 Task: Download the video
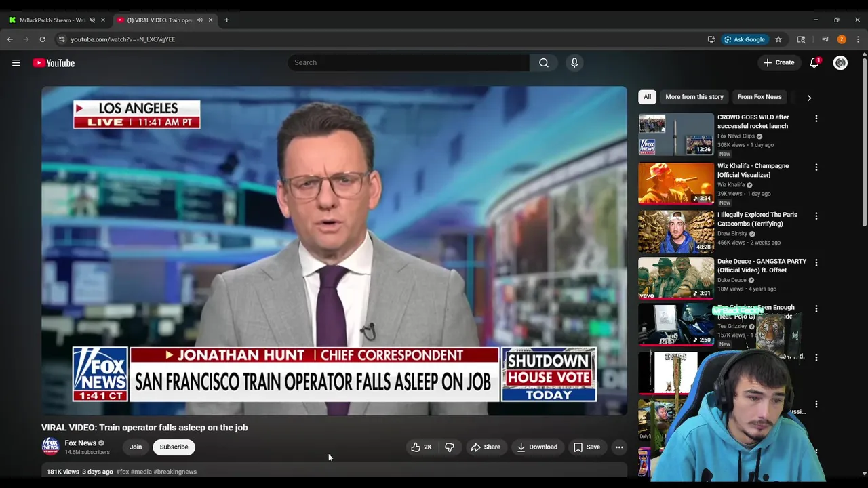tap(537, 447)
